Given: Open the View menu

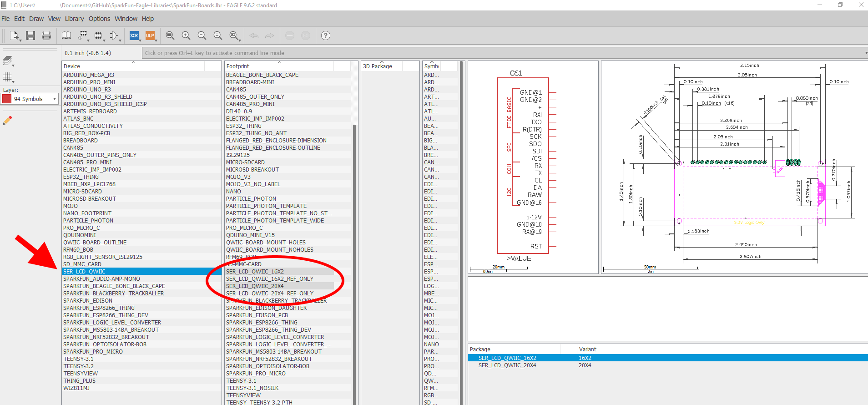Looking at the screenshot, I should coord(54,19).
